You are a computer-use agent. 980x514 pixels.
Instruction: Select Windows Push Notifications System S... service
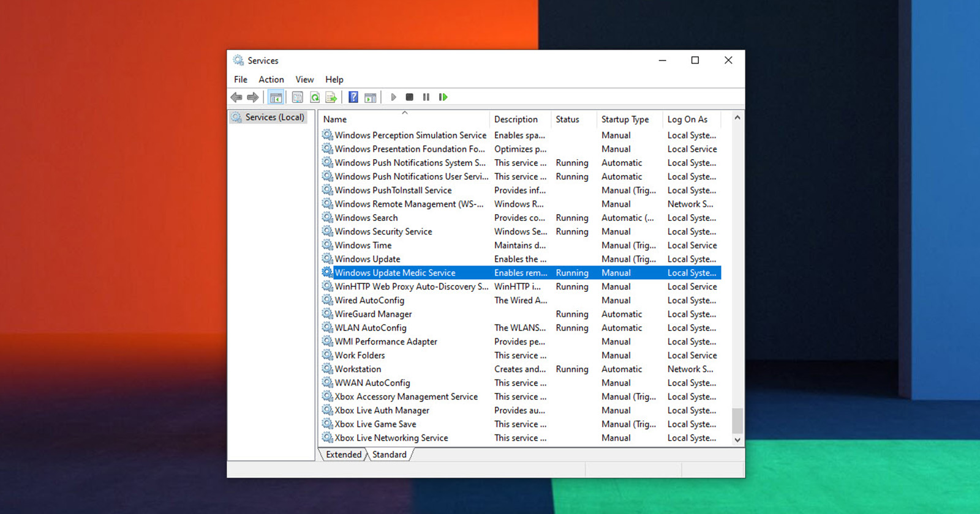(410, 163)
